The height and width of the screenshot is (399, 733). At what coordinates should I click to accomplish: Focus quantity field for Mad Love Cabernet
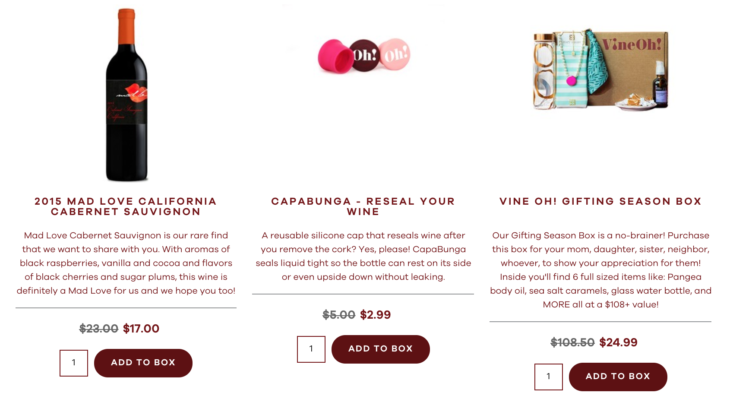tap(73, 363)
